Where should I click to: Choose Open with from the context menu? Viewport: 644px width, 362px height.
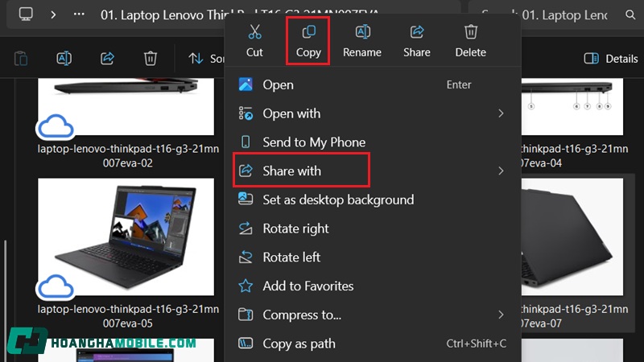pos(373,113)
